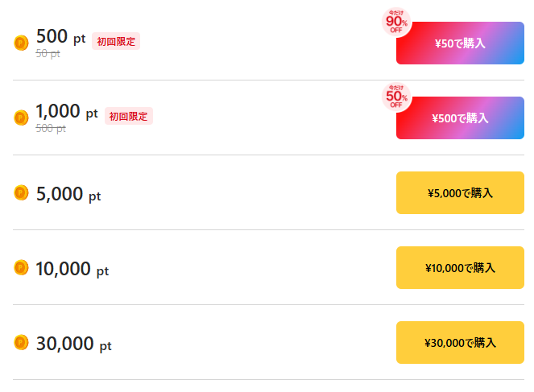Viewport: 534px width, 392px height.
Task: Click the coin icon beside 30,000 pt
Action: 22,342
